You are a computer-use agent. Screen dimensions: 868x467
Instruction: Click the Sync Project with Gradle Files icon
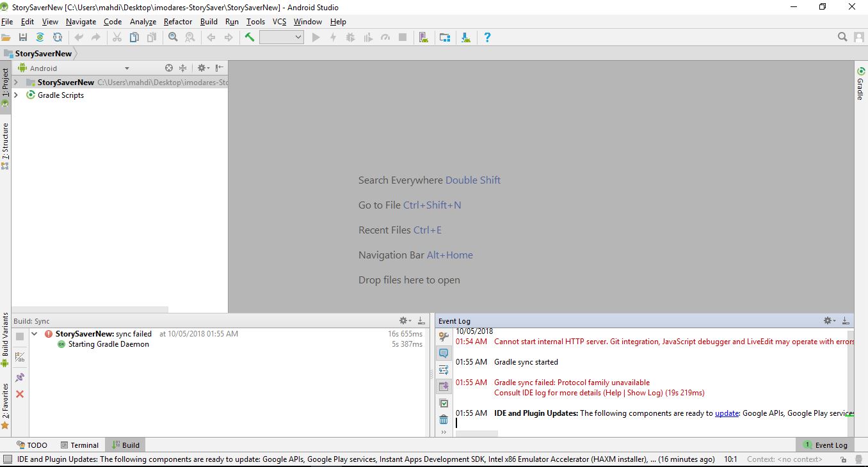[x=40, y=38]
